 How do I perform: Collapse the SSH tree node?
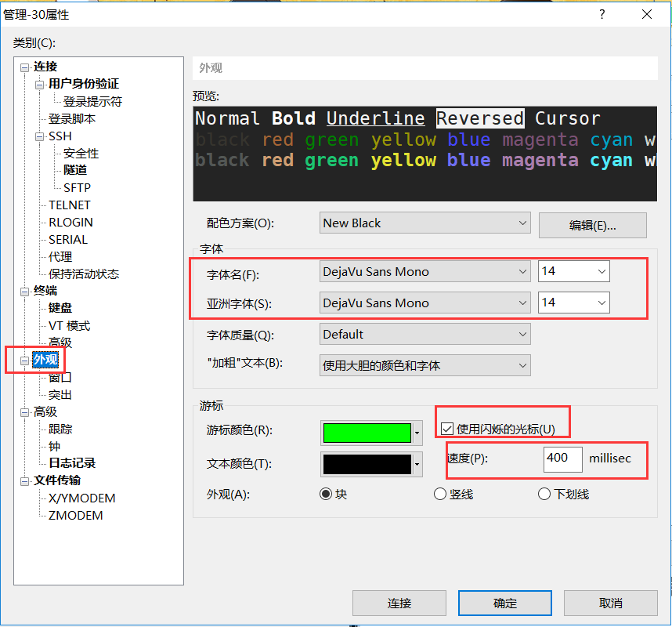coord(39,136)
